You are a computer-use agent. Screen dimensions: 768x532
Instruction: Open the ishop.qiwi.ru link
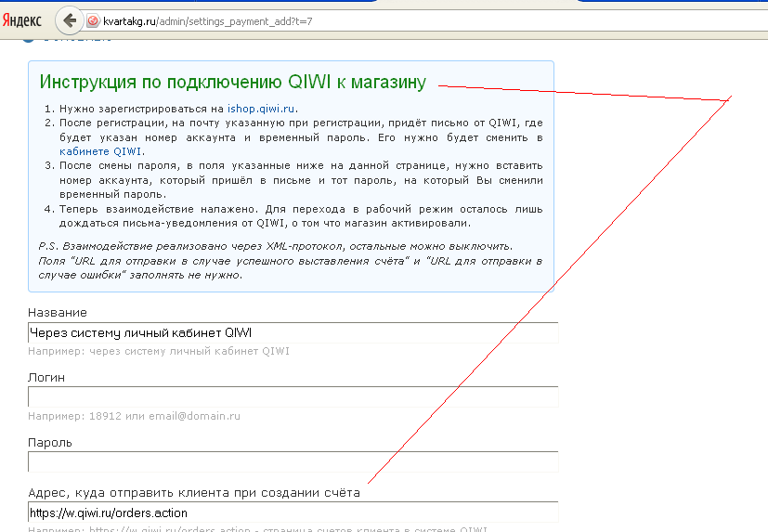point(262,109)
